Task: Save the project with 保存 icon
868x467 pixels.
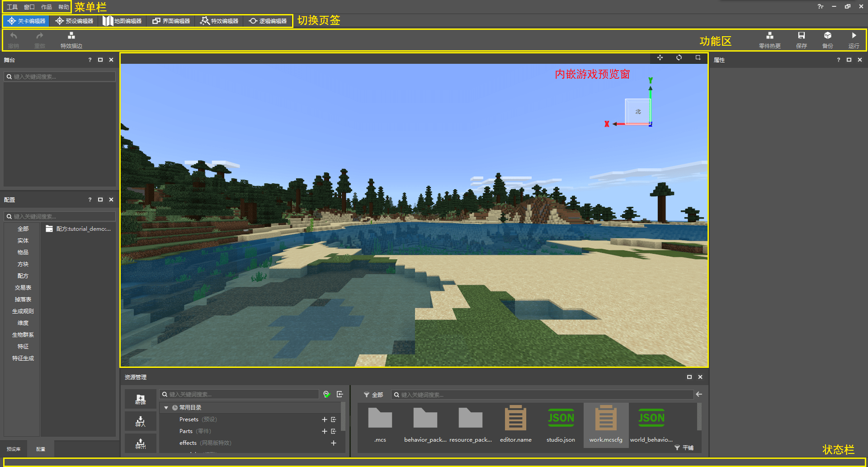Action: coord(802,36)
